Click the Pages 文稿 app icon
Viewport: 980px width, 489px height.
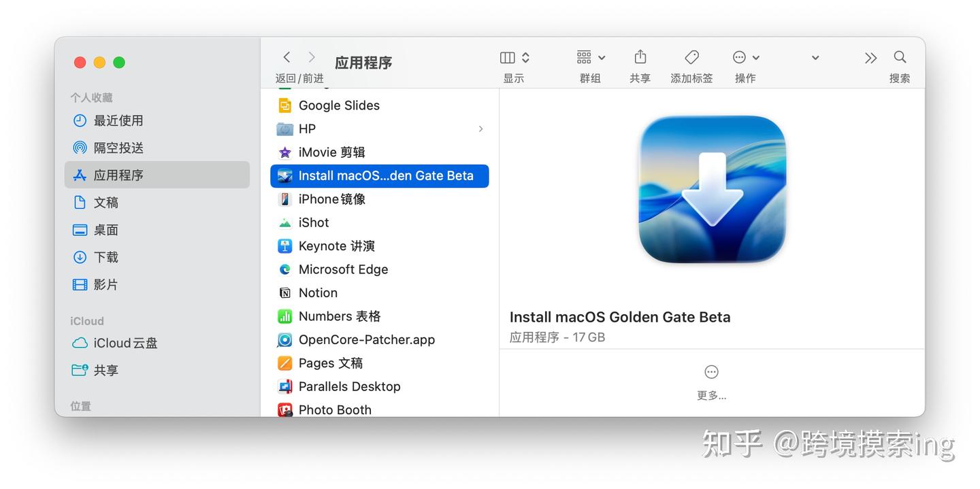(284, 363)
